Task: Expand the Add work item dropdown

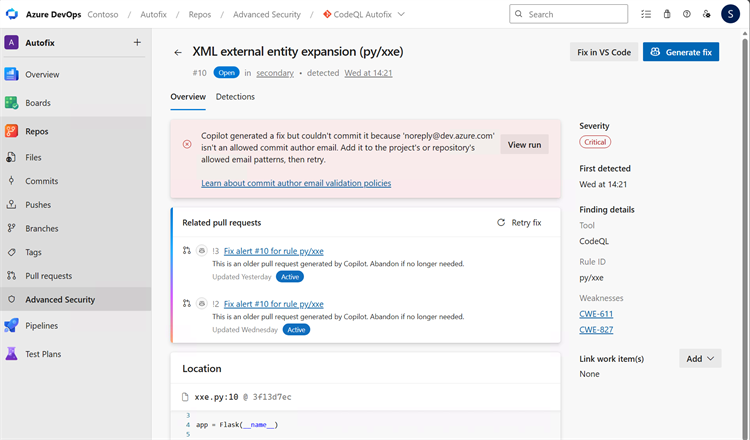Action: 700,359
